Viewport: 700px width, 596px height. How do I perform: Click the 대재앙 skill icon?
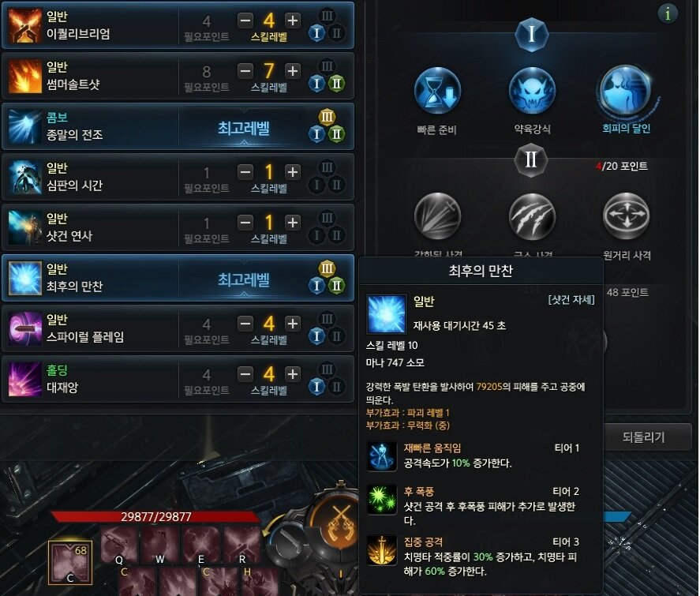point(24,379)
